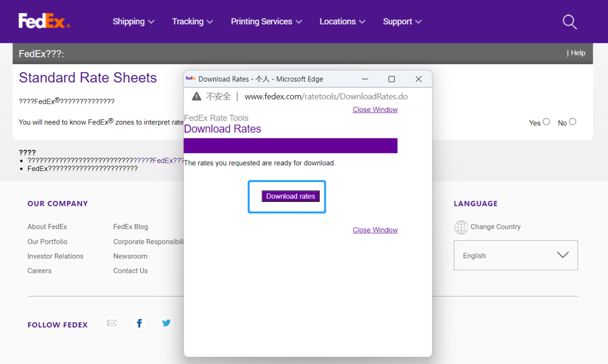Minimize the Download Rates popup window
Viewport: 608px width, 364px height.
click(365, 79)
